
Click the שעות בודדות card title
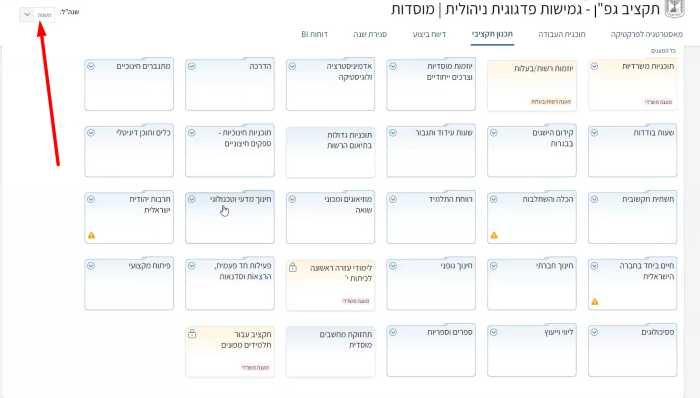(654, 133)
